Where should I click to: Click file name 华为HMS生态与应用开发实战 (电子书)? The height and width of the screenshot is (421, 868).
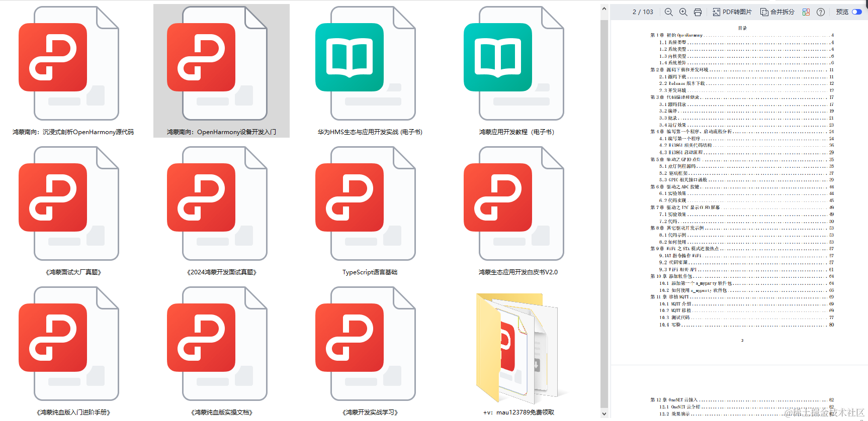point(370,132)
